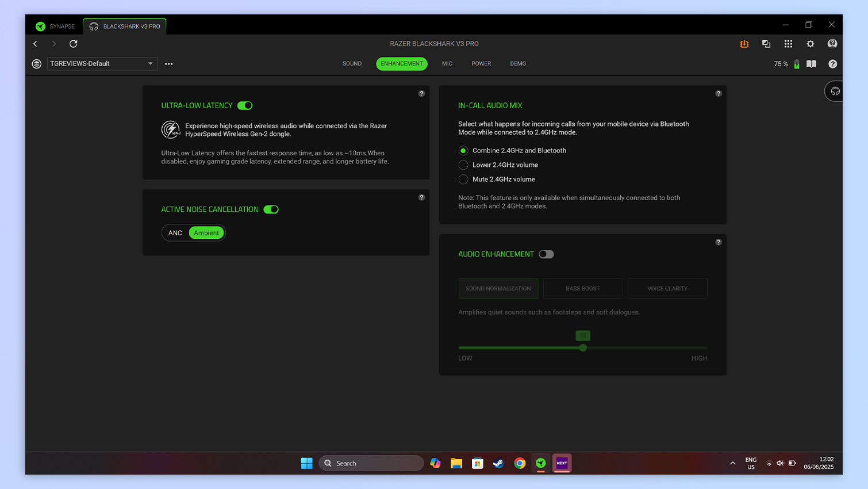
Task: Click the RAZER BLACKSHARK V3 PRO title
Action: coord(434,44)
